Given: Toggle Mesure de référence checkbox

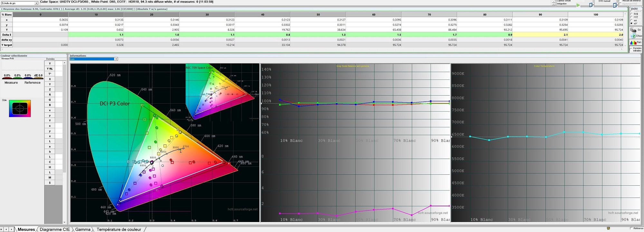Looking at the screenshot, I should [620, 1].
